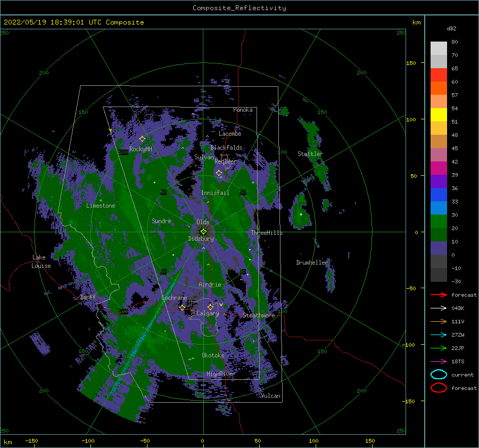The height and width of the screenshot is (448, 479).
Task: Click the asterisk marker above Limestone
Action: pyautogui.click(x=101, y=201)
